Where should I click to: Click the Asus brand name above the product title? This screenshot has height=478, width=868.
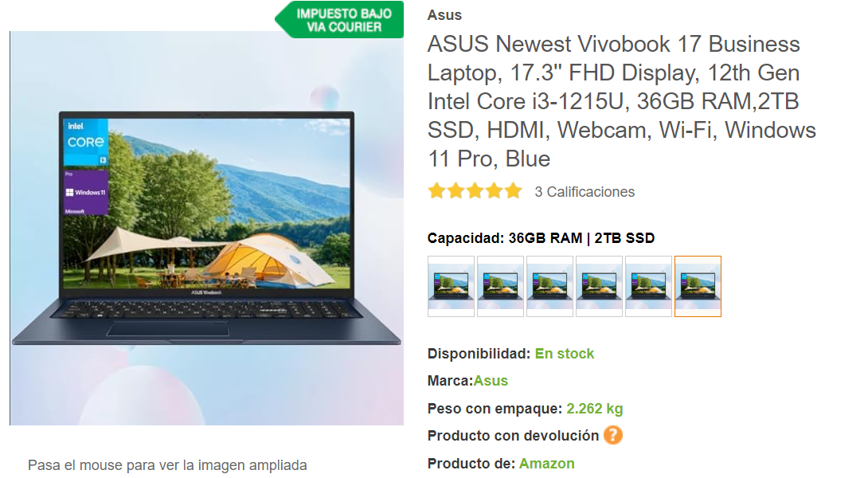click(444, 15)
